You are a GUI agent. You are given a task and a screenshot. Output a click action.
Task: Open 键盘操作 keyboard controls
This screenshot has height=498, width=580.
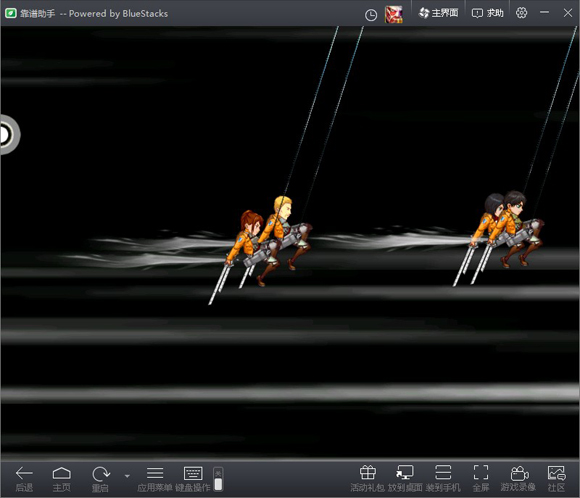(x=193, y=479)
